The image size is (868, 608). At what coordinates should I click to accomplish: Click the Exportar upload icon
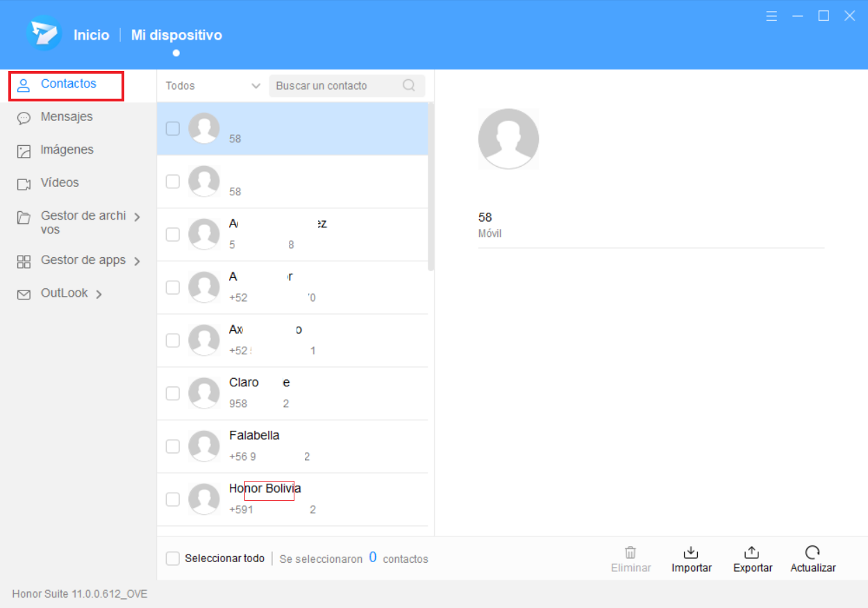(751, 553)
